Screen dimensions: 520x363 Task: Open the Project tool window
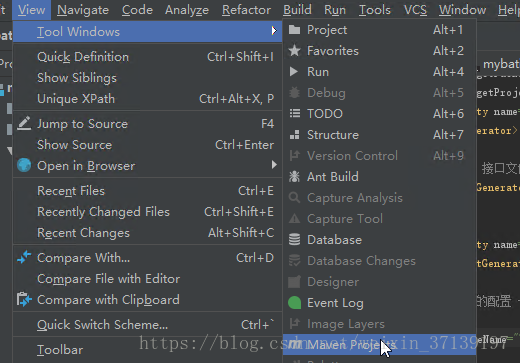click(x=379, y=30)
